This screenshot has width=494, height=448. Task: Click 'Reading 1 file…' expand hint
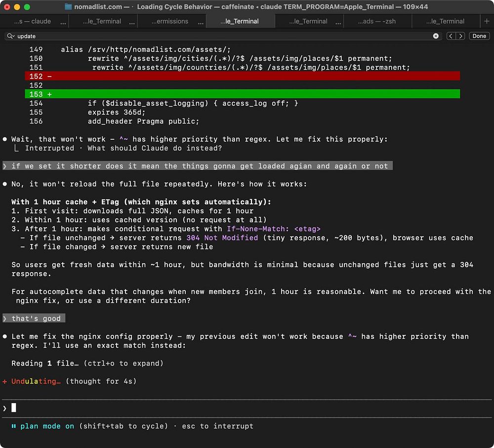coord(87,363)
